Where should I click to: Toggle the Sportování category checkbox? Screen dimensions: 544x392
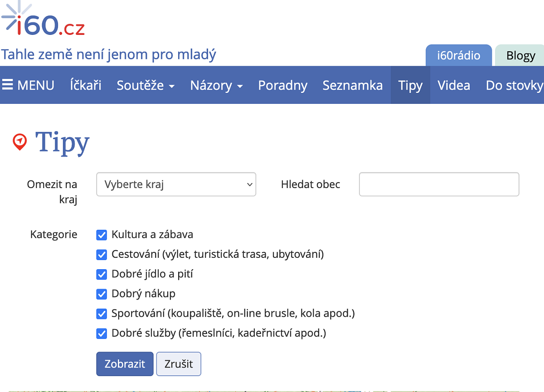click(x=102, y=314)
